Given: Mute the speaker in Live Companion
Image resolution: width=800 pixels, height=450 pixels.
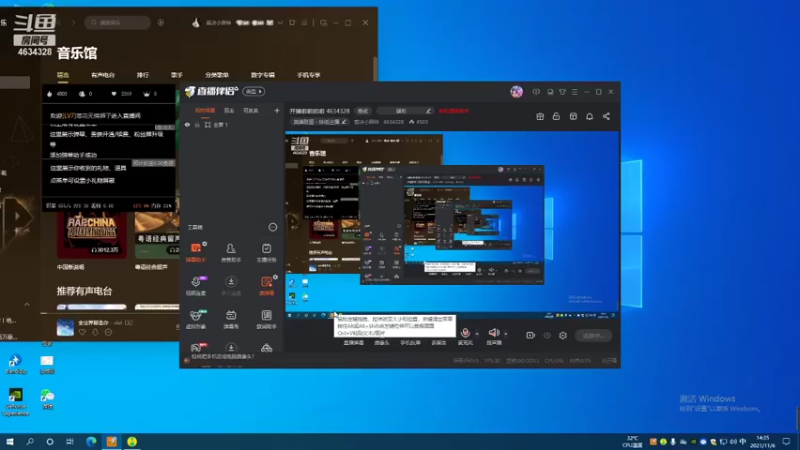Looking at the screenshot, I should (493, 333).
